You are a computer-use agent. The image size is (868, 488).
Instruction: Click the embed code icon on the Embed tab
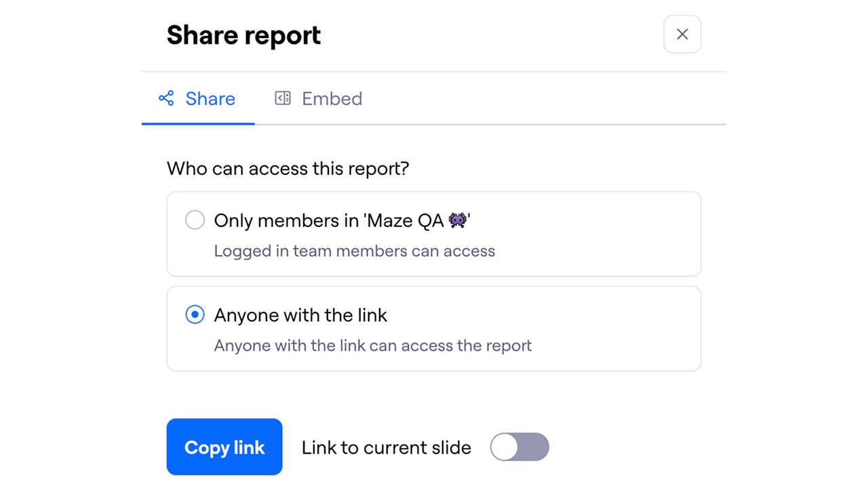pyautogui.click(x=283, y=98)
